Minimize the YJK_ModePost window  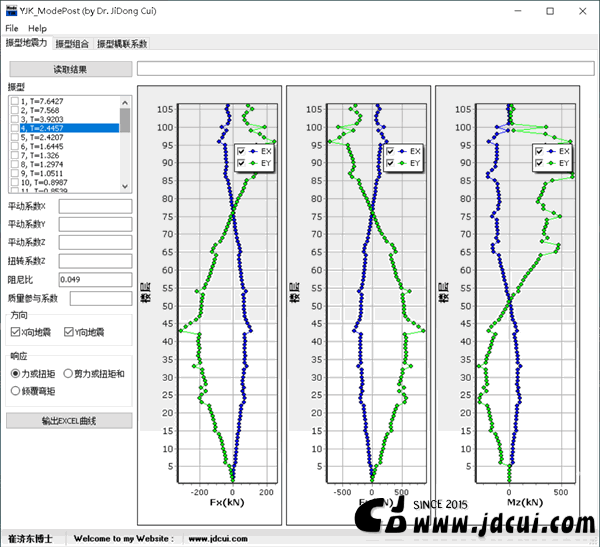(518, 11)
